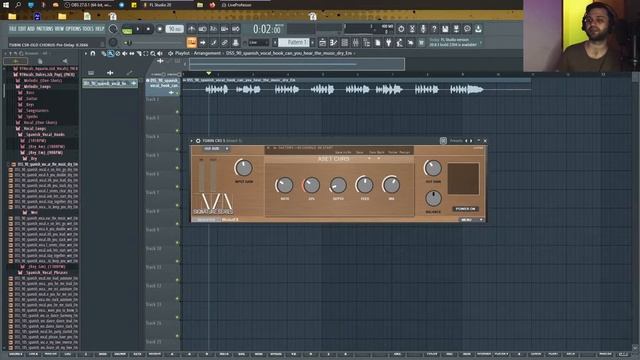This screenshot has width=640, height=360.
Task: Select the Slice tool in Playlist toolbar
Action: point(139,53)
